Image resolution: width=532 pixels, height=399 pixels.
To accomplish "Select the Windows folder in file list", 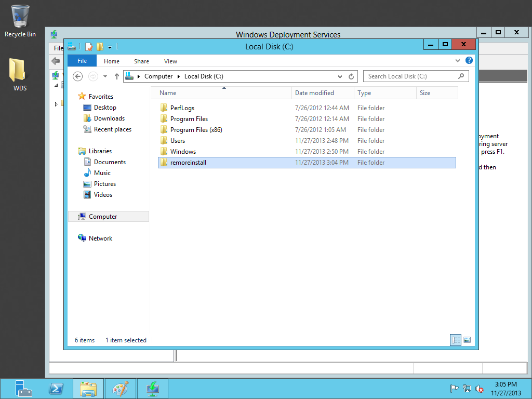I will click(x=183, y=152).
